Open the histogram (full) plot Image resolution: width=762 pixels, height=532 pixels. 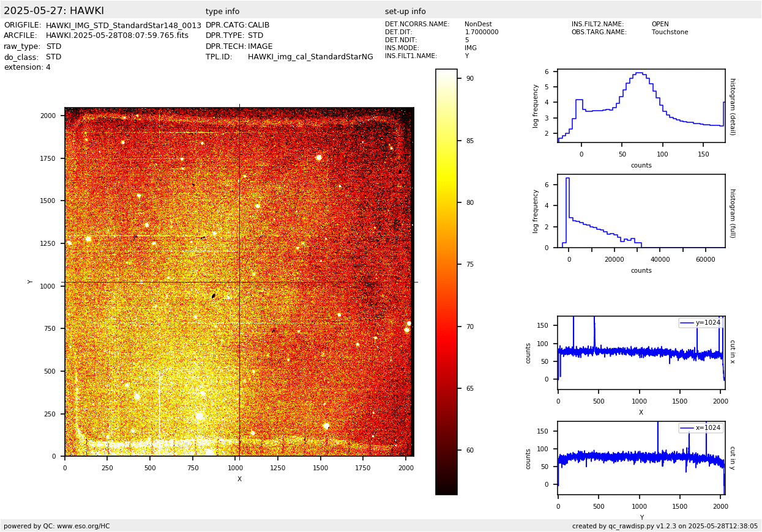(641, 211)
